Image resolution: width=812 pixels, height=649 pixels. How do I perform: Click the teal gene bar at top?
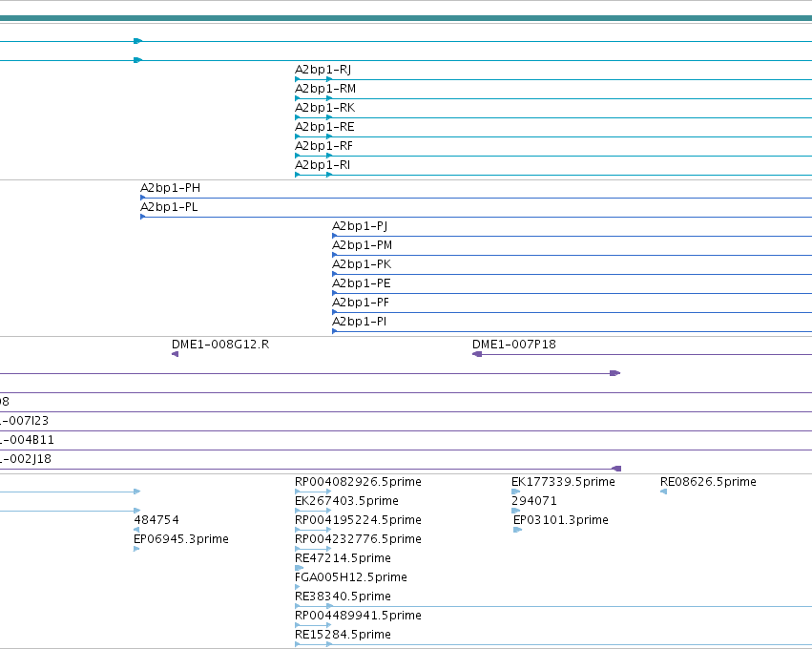[406, 19]
